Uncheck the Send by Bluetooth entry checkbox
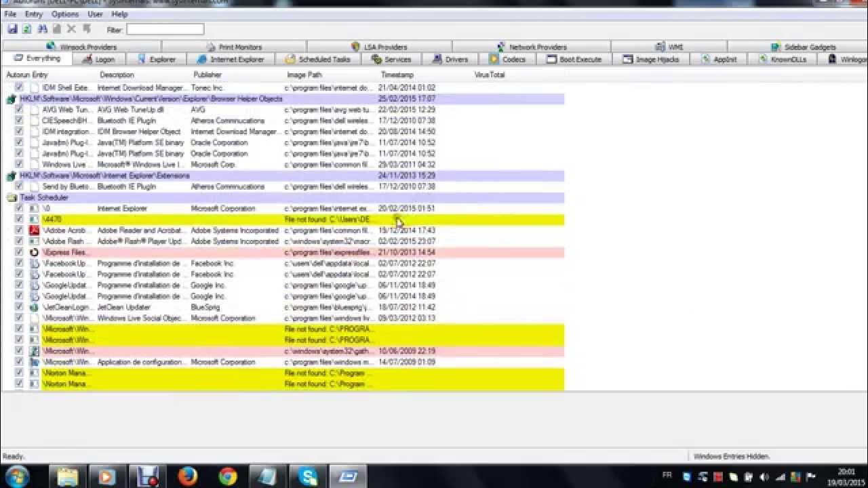This screenshot has height=488, width=868. click(19, 186)
